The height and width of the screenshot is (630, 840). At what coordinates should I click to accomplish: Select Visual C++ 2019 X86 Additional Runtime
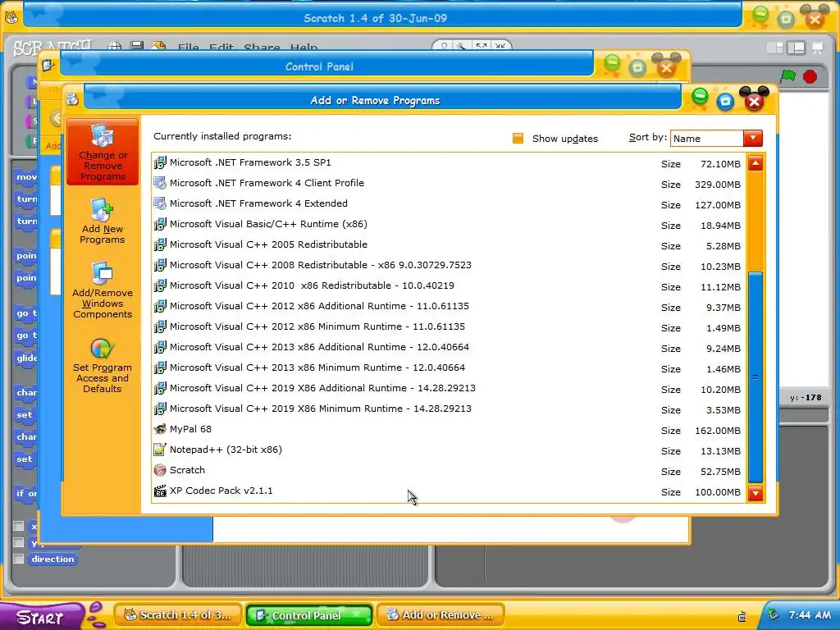(x=449, y=388)
